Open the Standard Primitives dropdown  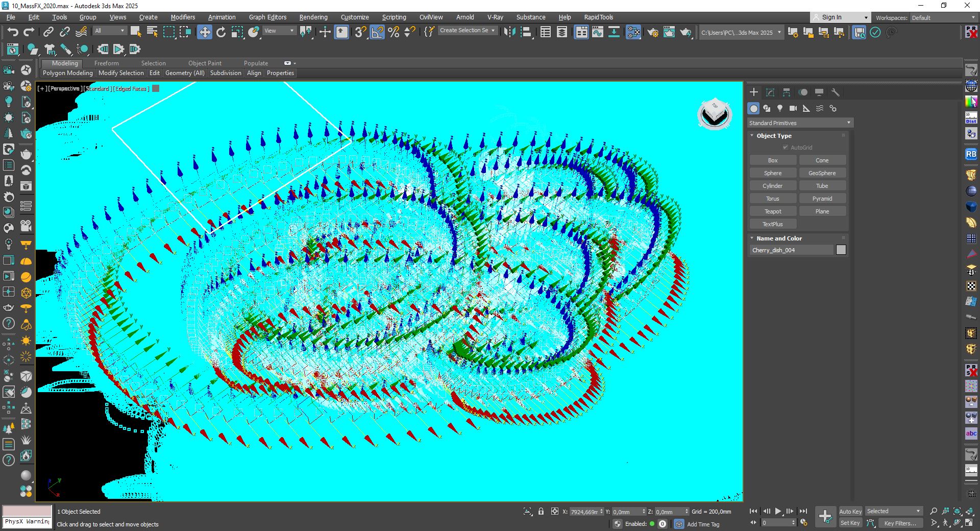pos(800,123)
